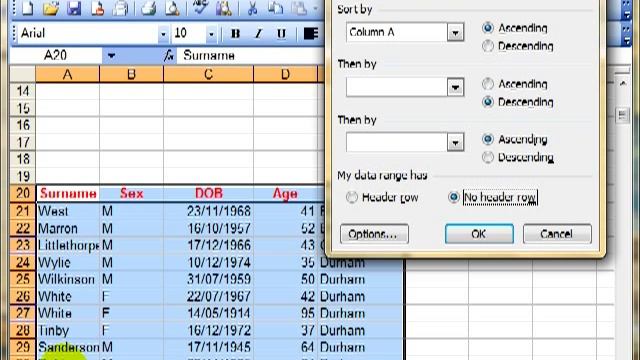Click the Open file folder icon

(51, 8)
